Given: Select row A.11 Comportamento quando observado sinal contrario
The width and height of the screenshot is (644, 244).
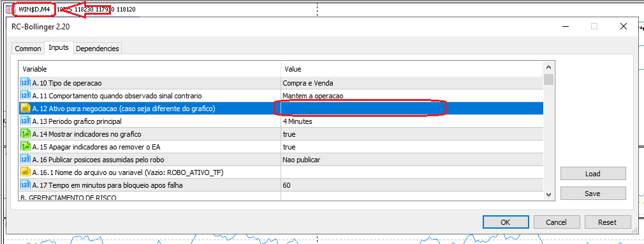Looking at the screenshot, I should 281,96.
